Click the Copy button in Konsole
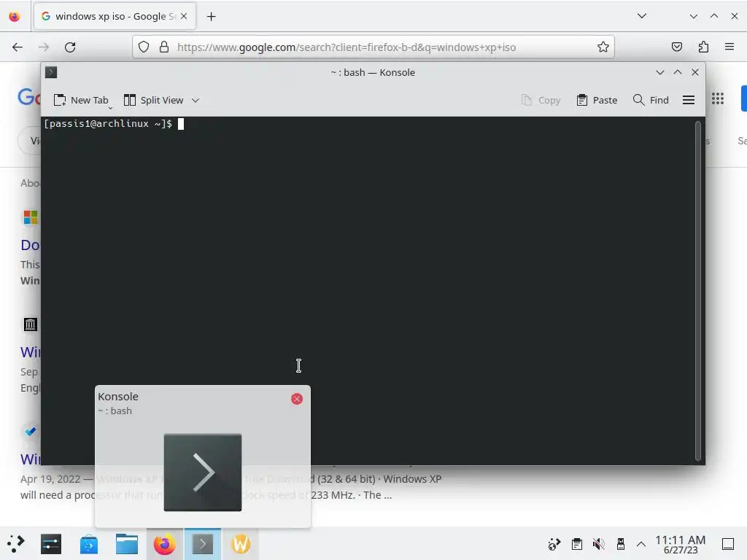747x560 pixels. coord(541,100)
